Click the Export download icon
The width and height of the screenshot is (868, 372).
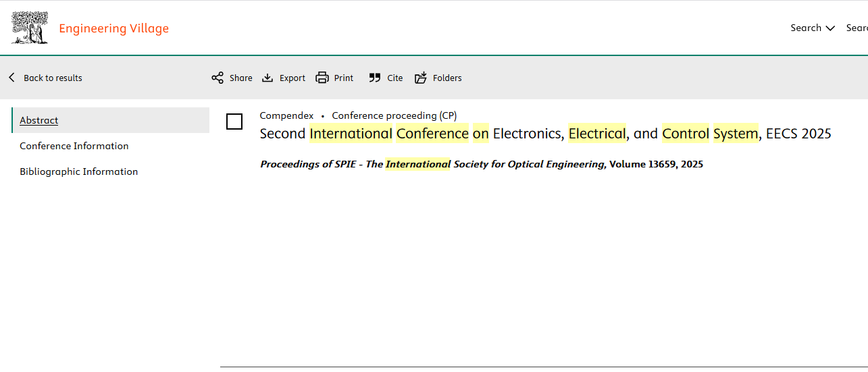click(267, 78)
